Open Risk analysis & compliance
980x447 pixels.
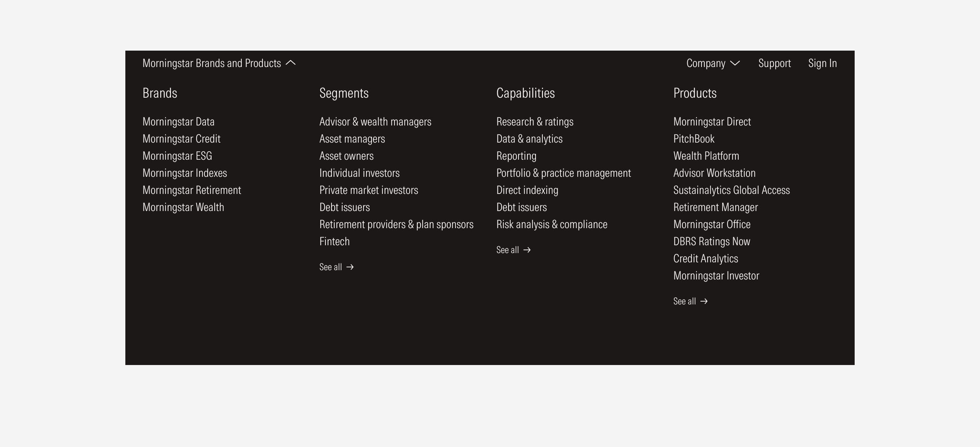point(552,225)
